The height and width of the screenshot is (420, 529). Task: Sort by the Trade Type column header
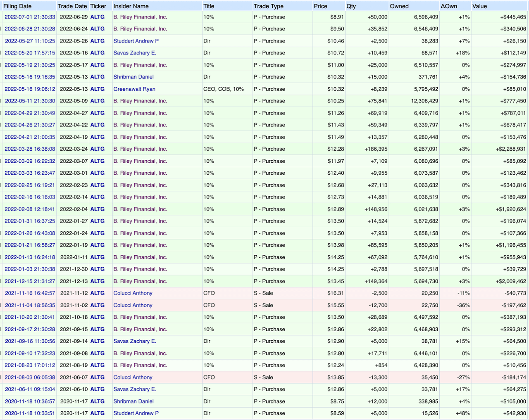[269, 6]
